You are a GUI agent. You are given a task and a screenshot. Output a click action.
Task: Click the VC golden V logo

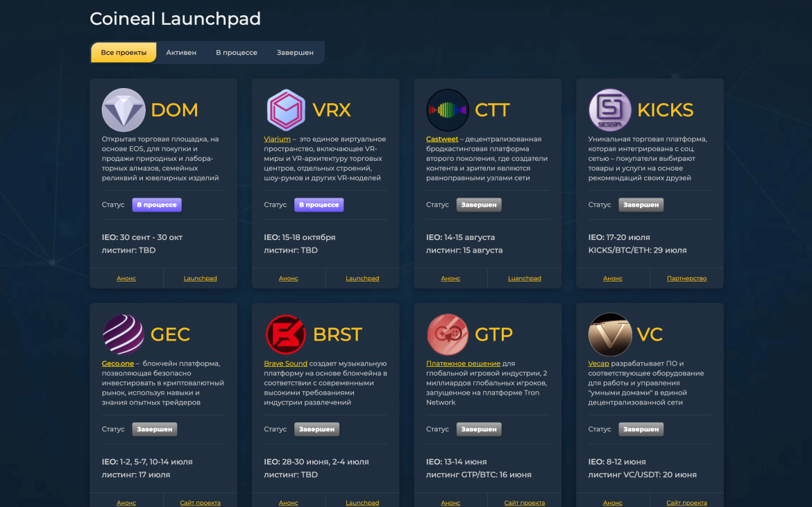(610, 334)
